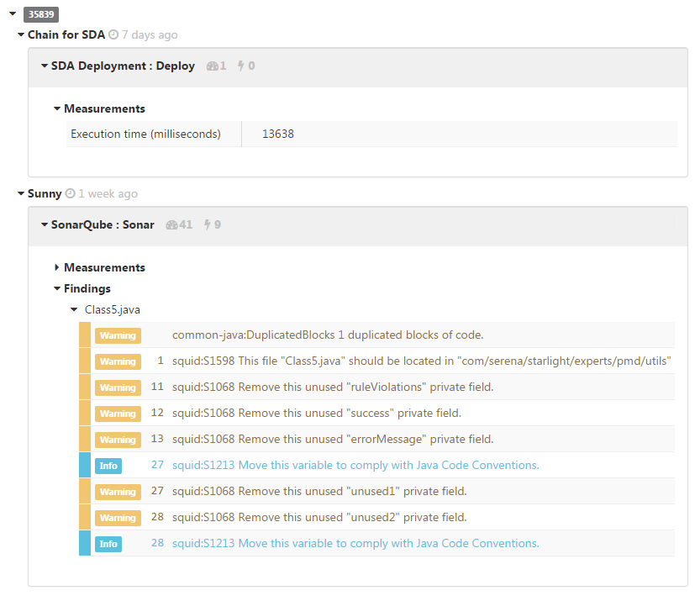
Task: Click the 35839 badge label
Action: 41,14
